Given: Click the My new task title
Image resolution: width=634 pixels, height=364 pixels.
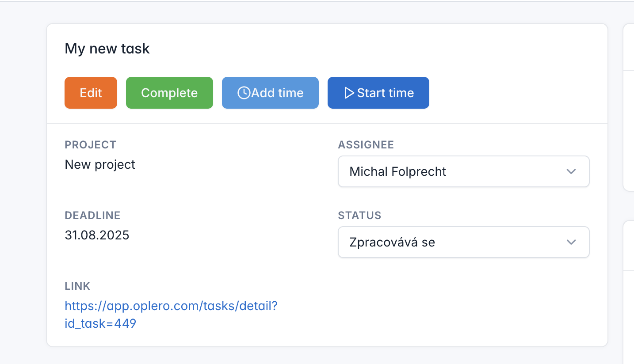Looking at the screenshot, I should coord(107,49).
